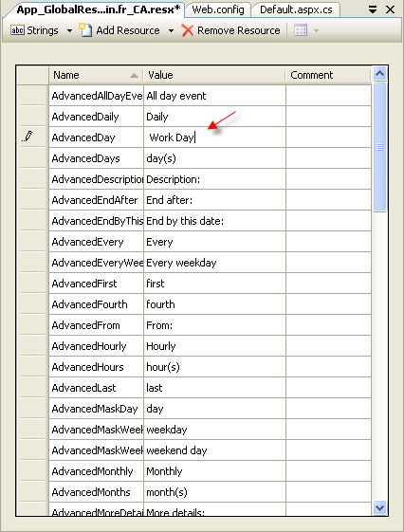Expand the Add Resource dropdown arrow
404x532 pixels.
(x=172, y=31)
